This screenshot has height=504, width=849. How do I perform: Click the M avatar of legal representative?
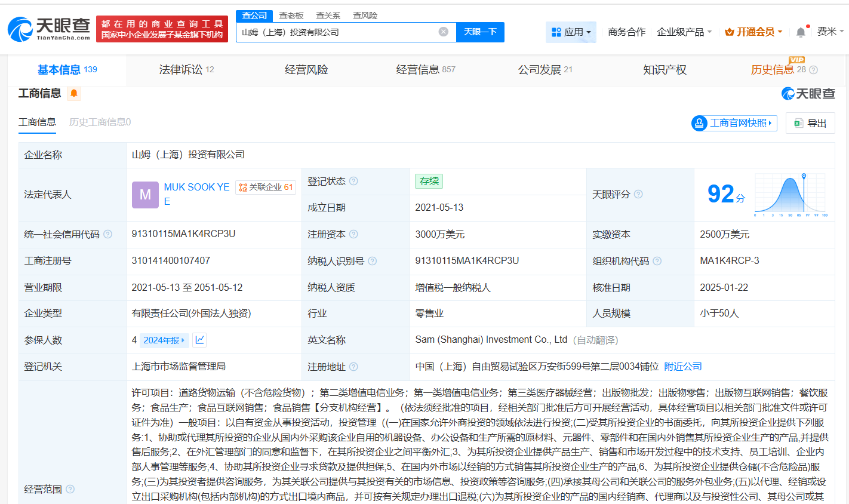(145, 195)
